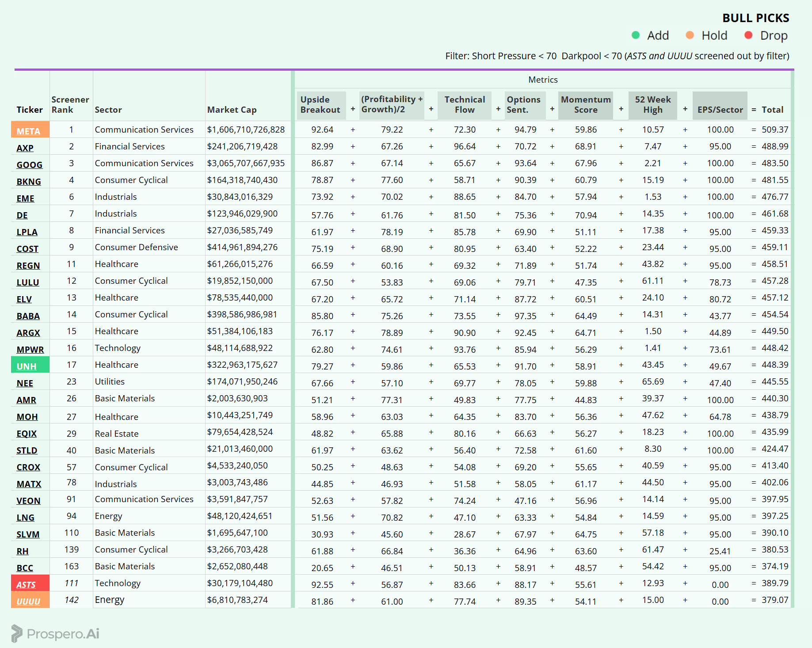This screenshot has height=648, width=812.
Task: Click the 52 Week High column header
Action: 653,105
